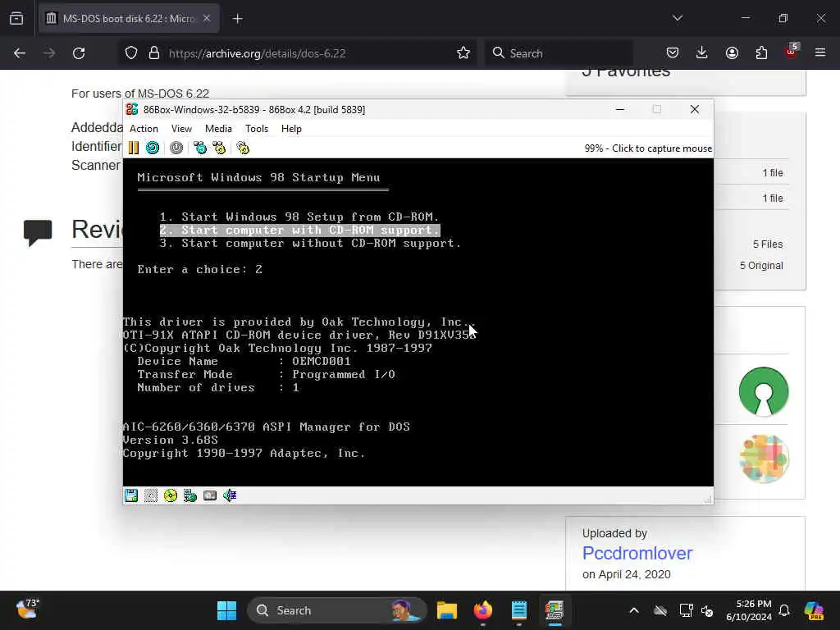
Task: Click uBlock Origin extension icon
Action: [792, 52]
